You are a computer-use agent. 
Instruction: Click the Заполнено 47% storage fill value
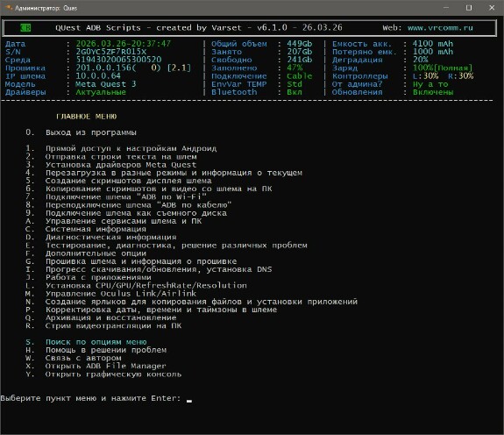click(295, 68)
